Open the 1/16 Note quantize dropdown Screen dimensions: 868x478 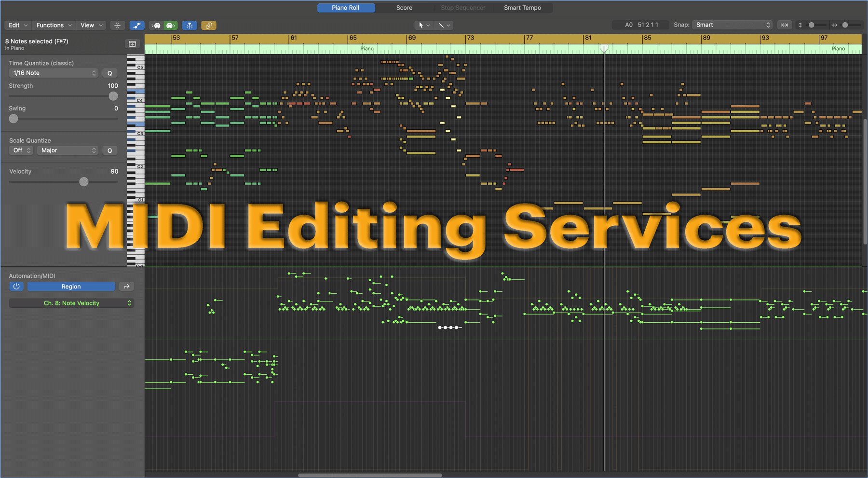coord(53,73)
